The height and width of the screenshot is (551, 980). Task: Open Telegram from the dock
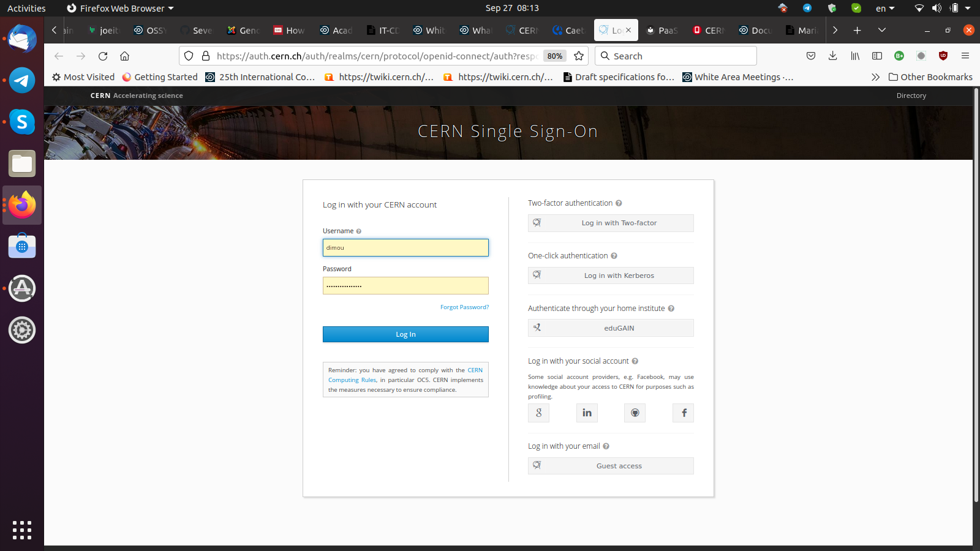(x=22, y=80)
